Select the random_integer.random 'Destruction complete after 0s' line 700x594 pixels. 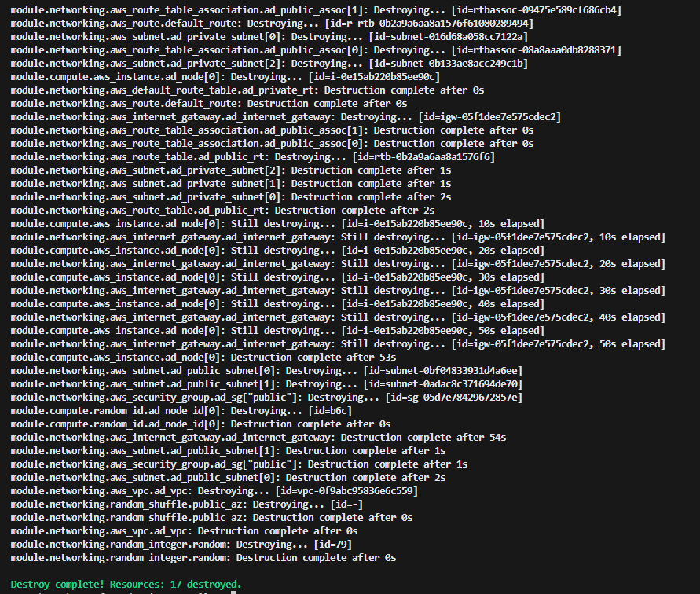click(x=203, y=559)
